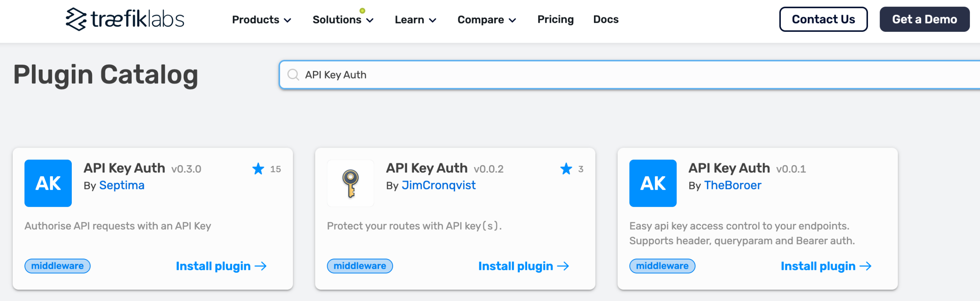Click the v0.3.0 version label
Image resolution: width=980 pixels, height=301 pixels.
(x=187, y=169)
